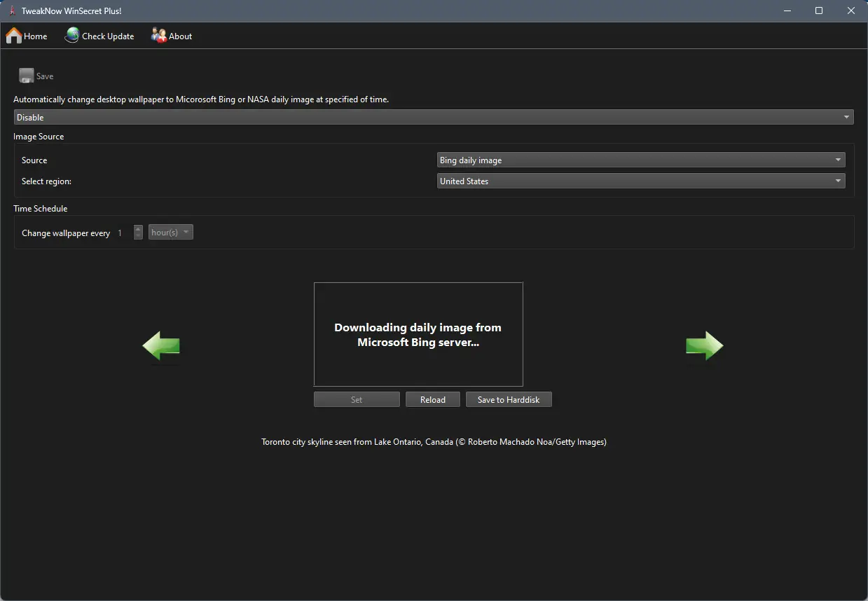Click the interval value field showing 1
868x601 pixels.
coord(123,233)
